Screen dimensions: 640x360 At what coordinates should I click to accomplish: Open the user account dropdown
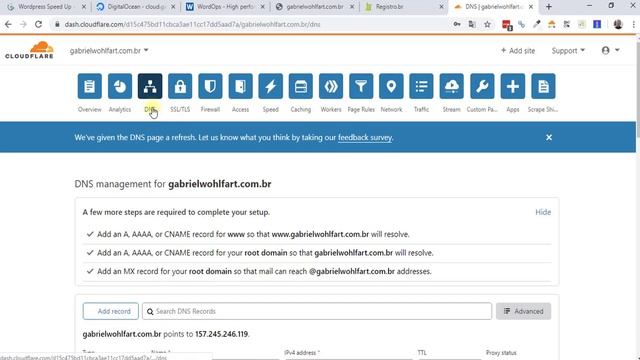(611, 50)
